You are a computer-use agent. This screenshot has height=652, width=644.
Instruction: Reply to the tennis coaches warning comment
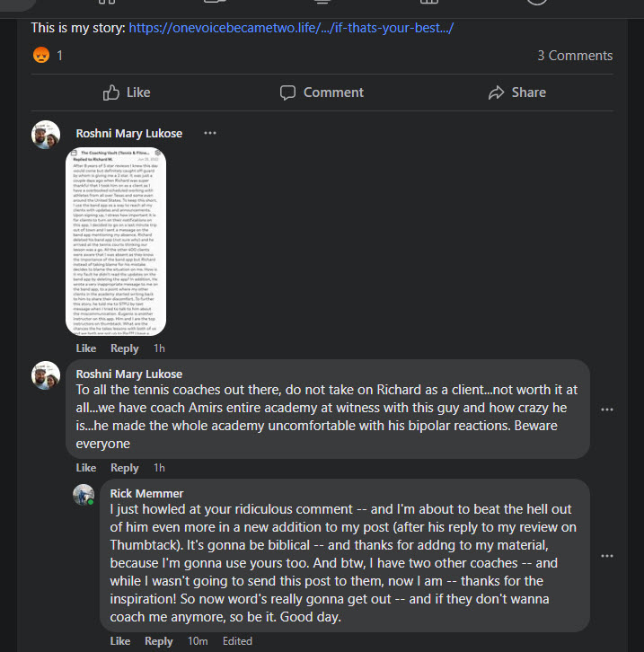124,468
